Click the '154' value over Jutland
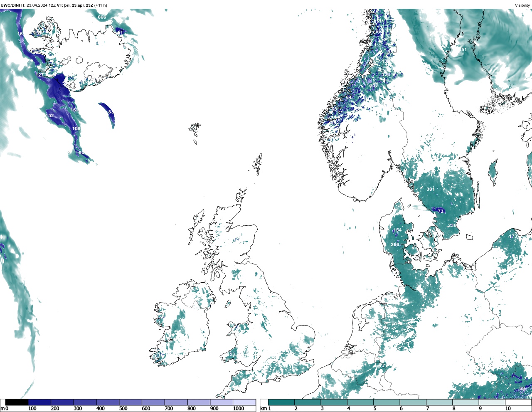Screen dimensions: 532x412 398,230
